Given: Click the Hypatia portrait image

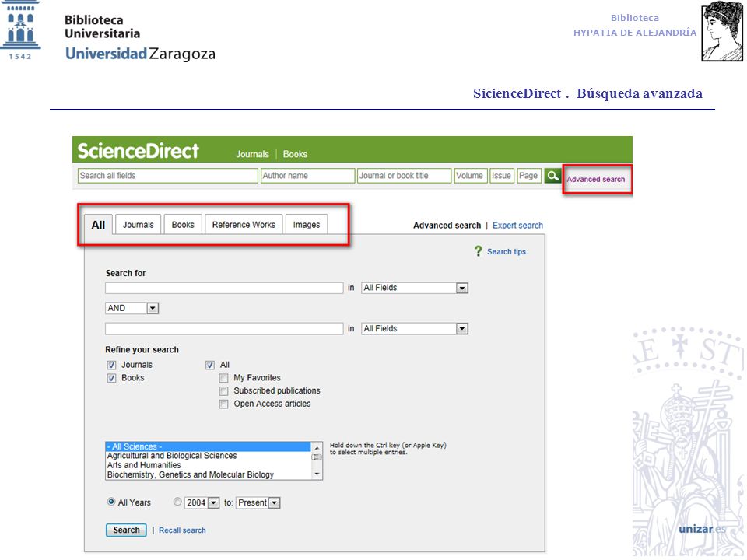Looking at the screenshot, I should coord(722,31).
